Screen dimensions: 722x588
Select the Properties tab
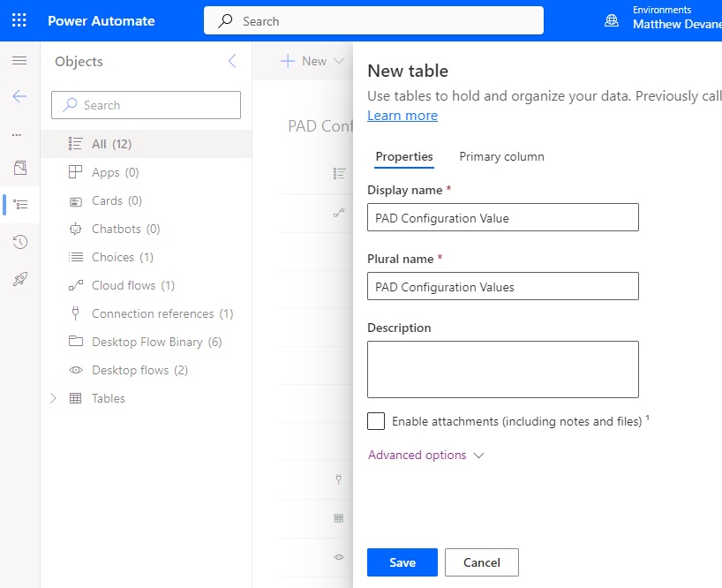pyautogui.click(x=404, y=156)
